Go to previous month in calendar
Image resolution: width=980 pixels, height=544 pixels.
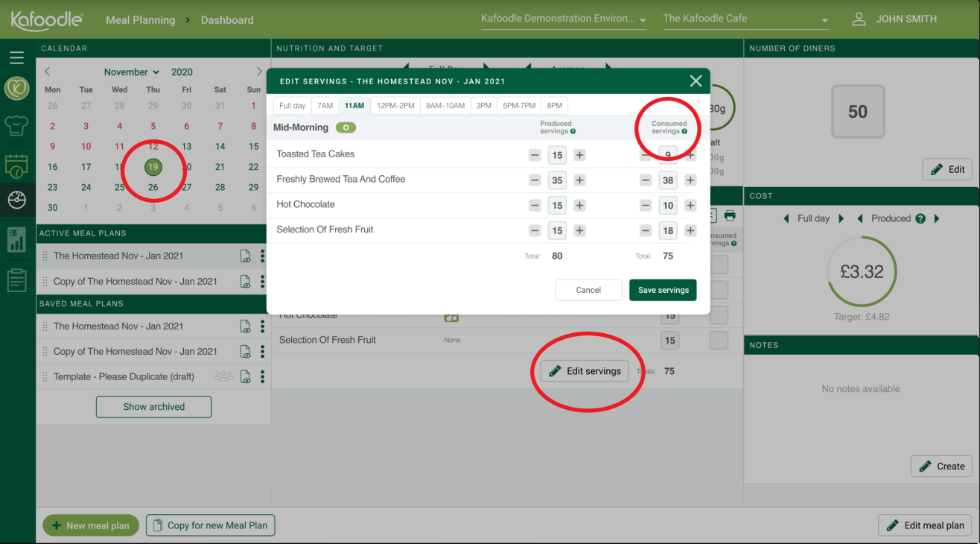tap(48, 72)
